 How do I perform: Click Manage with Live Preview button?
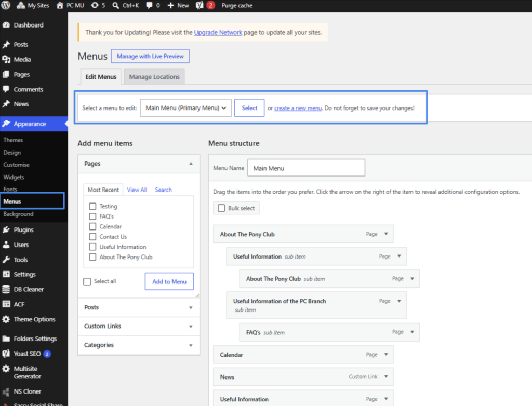coord(150,56)
